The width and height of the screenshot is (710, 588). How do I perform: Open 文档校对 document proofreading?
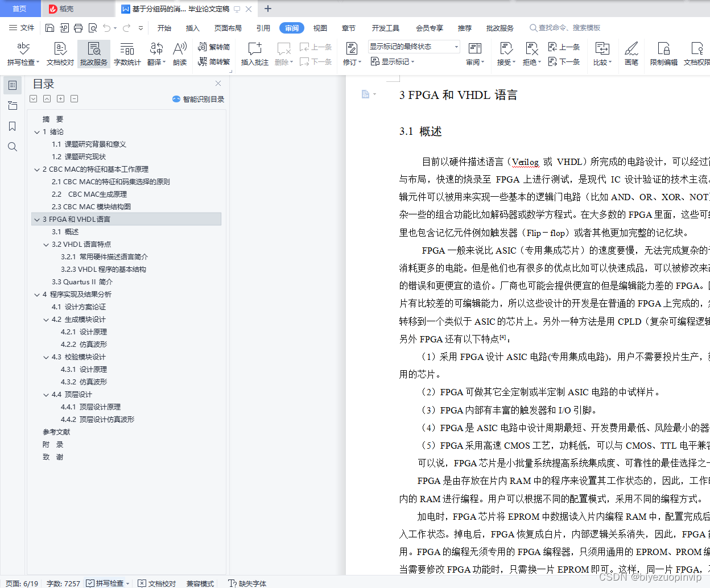pos(60,54)
